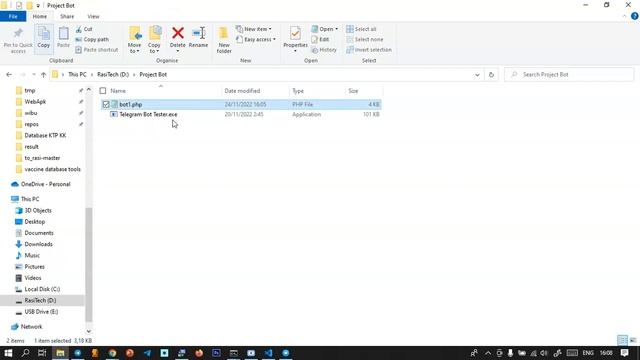The height and width of the screenshot is (360, 640).
Task: Switch to large icons view layout
Action: pyautogui.click(x=633, y=340)
